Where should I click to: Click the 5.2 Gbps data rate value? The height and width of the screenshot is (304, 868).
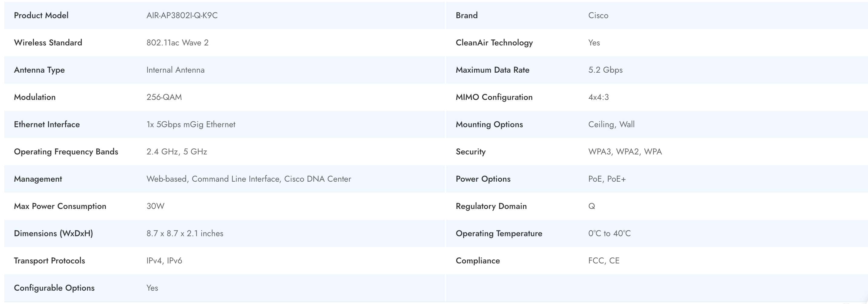(x=605, y=70)
